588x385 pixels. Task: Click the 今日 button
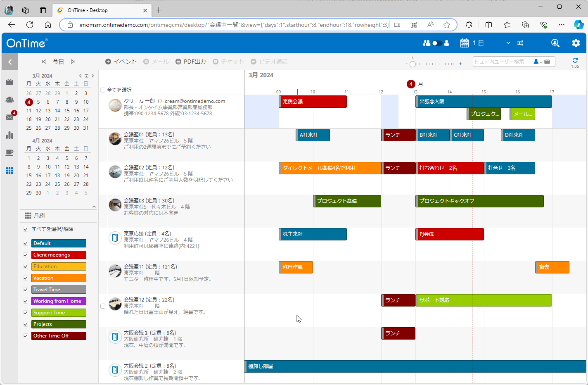58,62
